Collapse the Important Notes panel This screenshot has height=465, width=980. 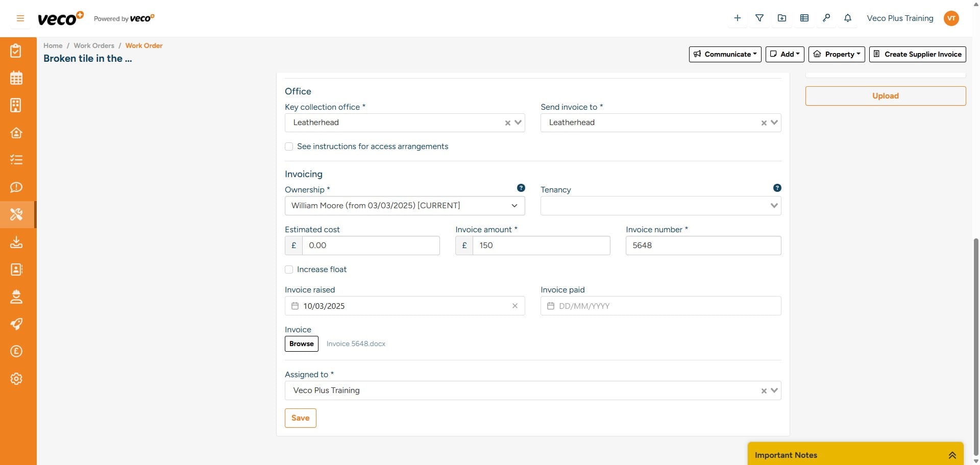point(952,454)
